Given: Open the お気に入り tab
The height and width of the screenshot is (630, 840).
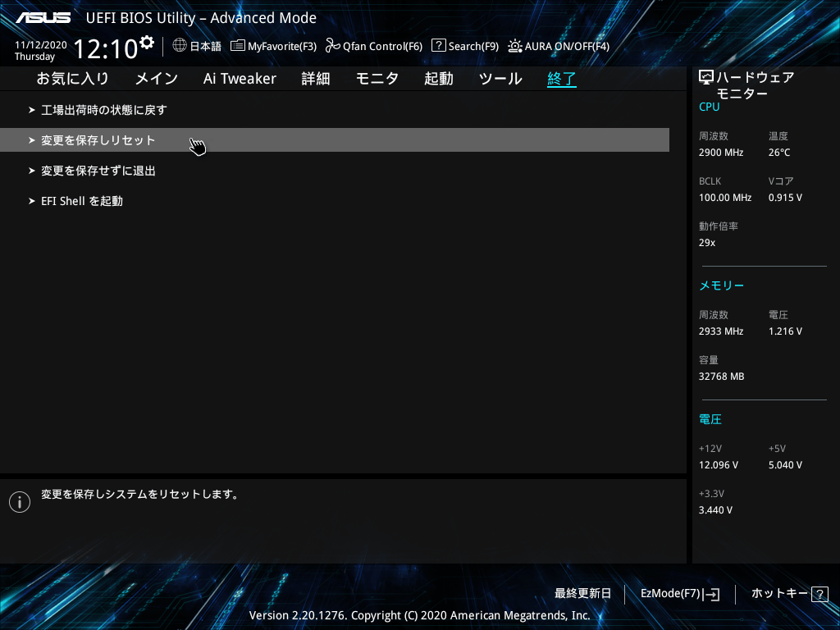Looking at the screenshot, I should tap(72, 79).
